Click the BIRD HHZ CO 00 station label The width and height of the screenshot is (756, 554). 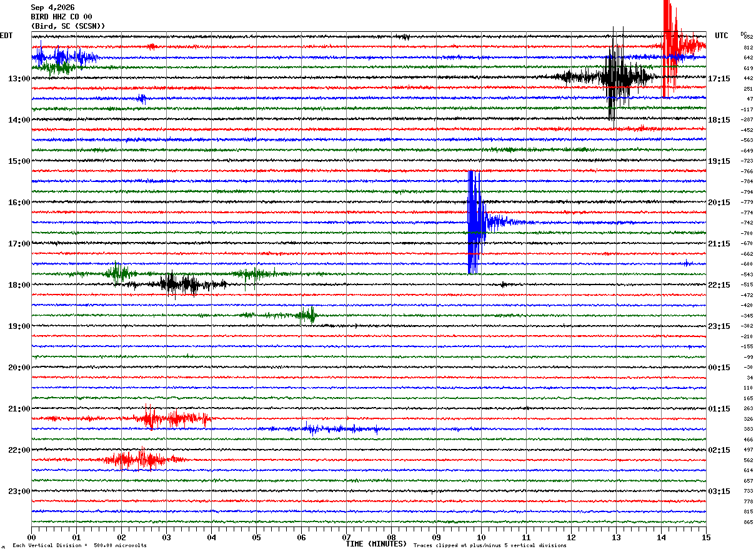pos(61,17)
